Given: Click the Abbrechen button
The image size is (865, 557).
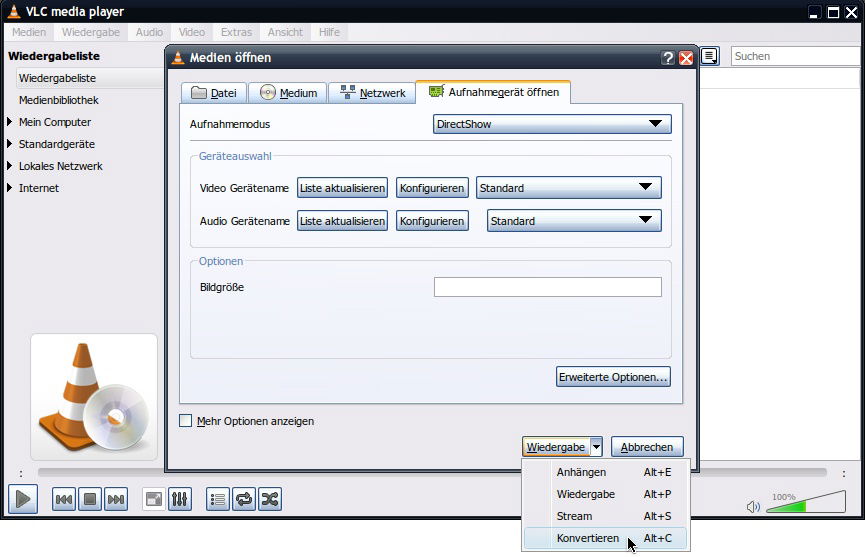Looking at the screenshot, I should tap(647, 447).
